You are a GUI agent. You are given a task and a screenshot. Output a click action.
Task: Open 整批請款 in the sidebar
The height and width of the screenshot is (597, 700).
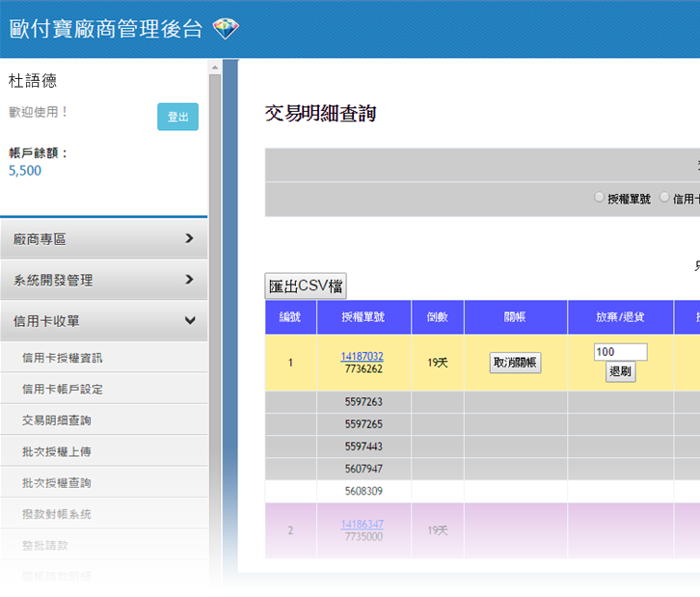click(103, 545)
